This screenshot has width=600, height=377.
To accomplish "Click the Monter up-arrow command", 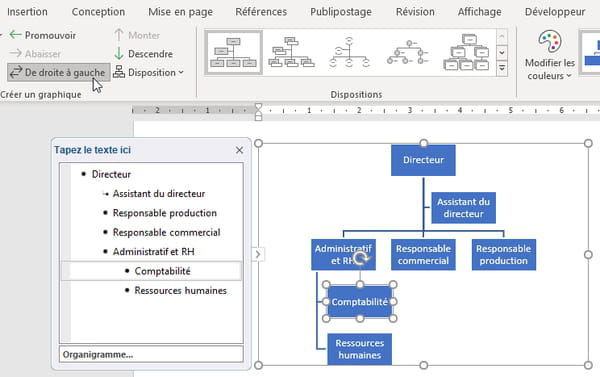I will pos(137,35).
